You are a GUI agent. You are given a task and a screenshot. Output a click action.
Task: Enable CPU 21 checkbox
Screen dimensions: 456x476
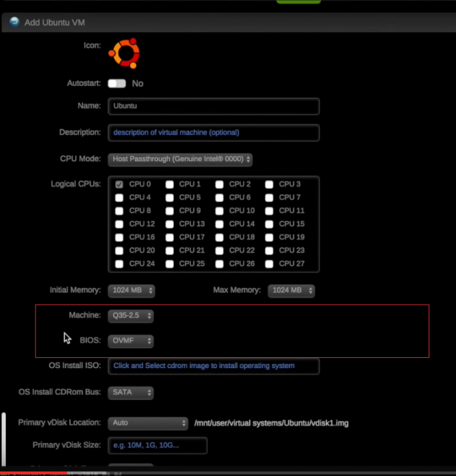[170, 251]
